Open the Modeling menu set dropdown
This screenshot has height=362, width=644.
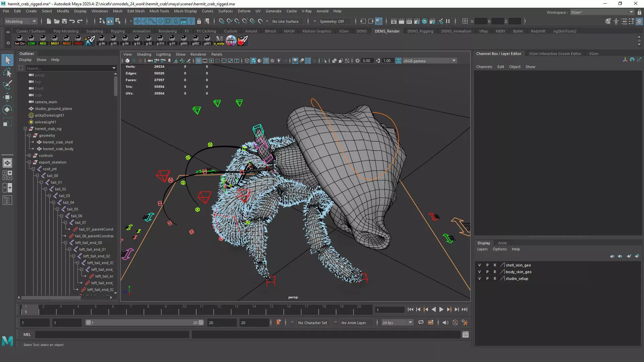pos(21,21)
